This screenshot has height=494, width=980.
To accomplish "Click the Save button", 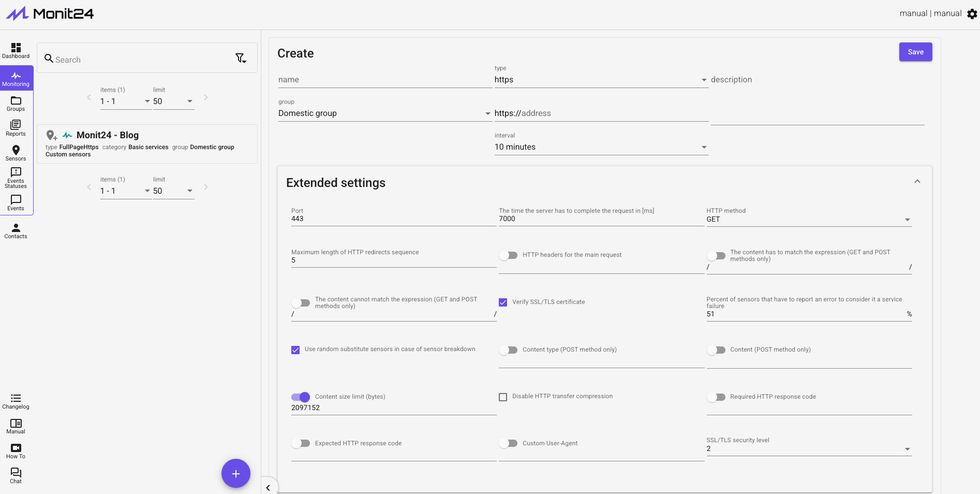I will [915, 52].
